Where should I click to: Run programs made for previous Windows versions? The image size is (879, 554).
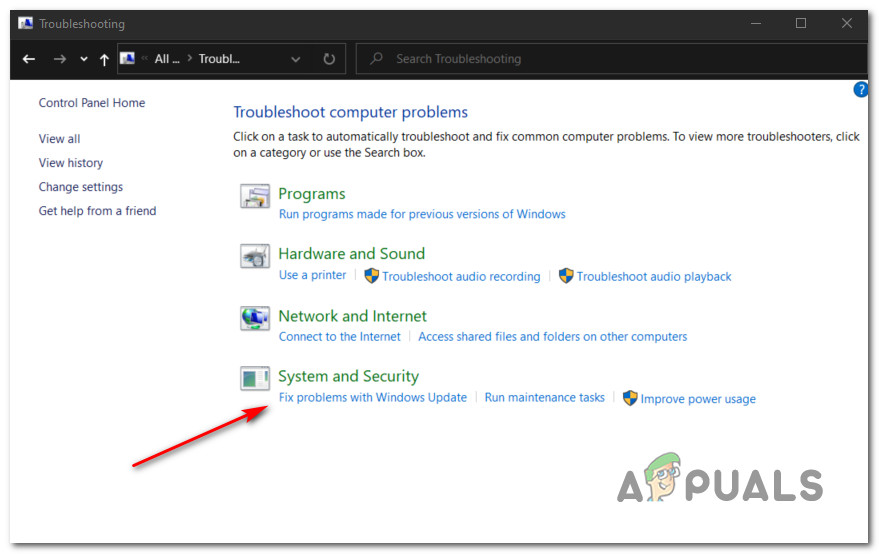(422, 214)
